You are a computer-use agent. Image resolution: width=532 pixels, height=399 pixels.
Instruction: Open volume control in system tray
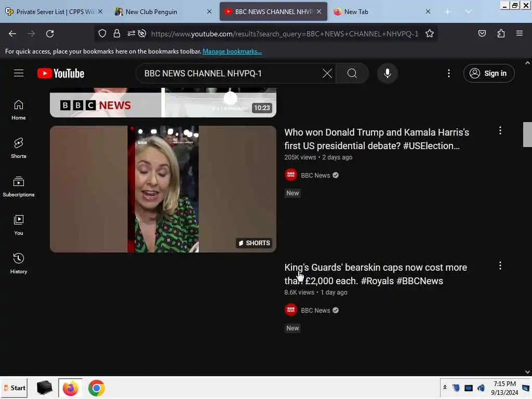point(481,388)
